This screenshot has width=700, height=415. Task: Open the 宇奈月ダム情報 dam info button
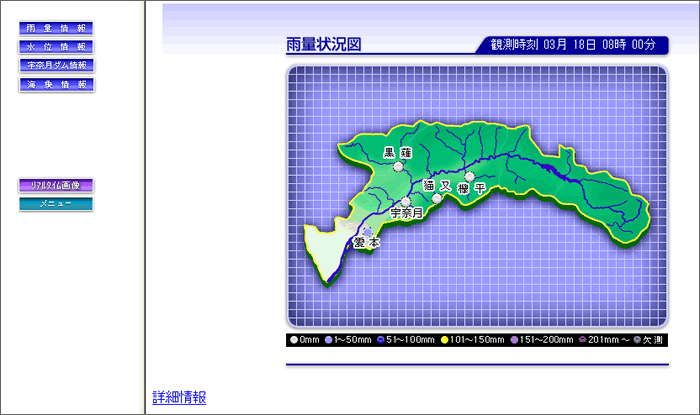56,66
